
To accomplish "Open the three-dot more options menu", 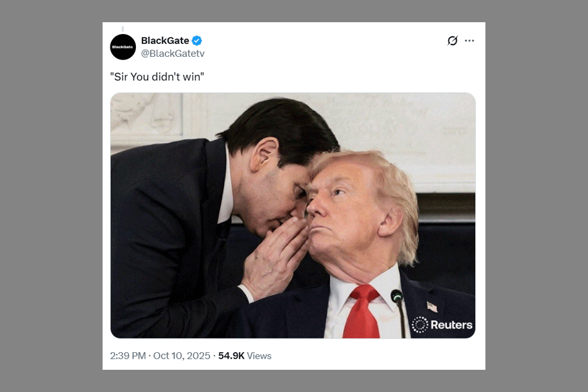I will tap(470, 41).
